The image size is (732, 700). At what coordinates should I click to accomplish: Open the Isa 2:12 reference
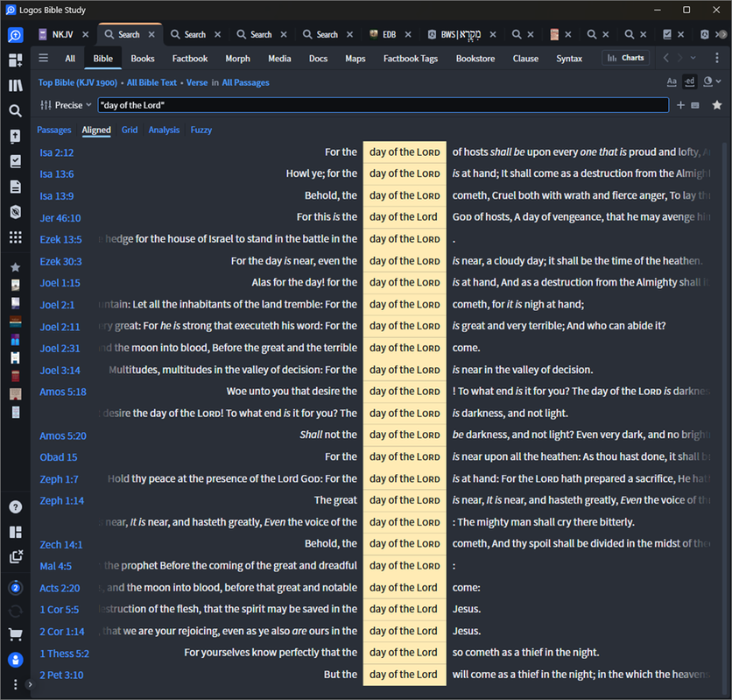pos(57,152)
